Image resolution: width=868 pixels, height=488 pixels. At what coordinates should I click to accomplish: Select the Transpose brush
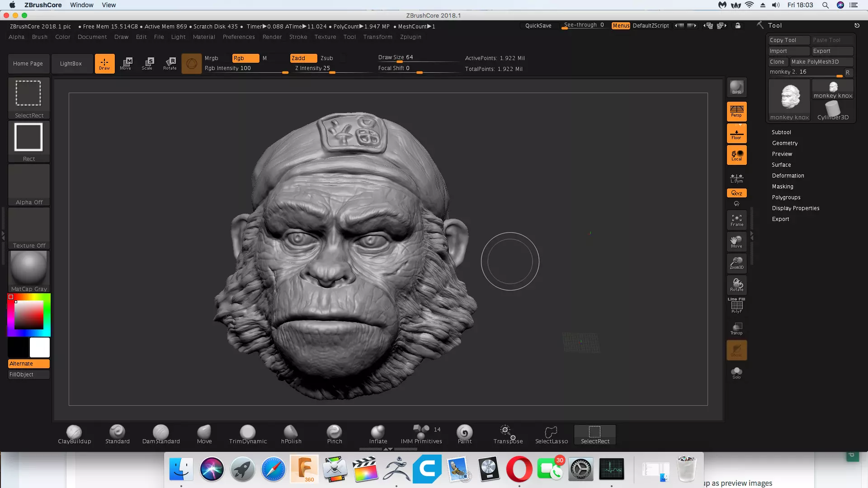(x=508, y=435)
